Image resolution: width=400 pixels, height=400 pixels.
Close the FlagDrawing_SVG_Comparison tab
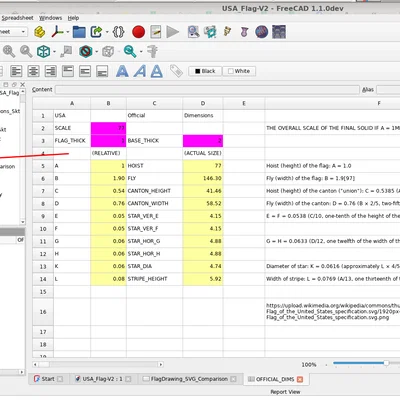[x=233, y=379]
